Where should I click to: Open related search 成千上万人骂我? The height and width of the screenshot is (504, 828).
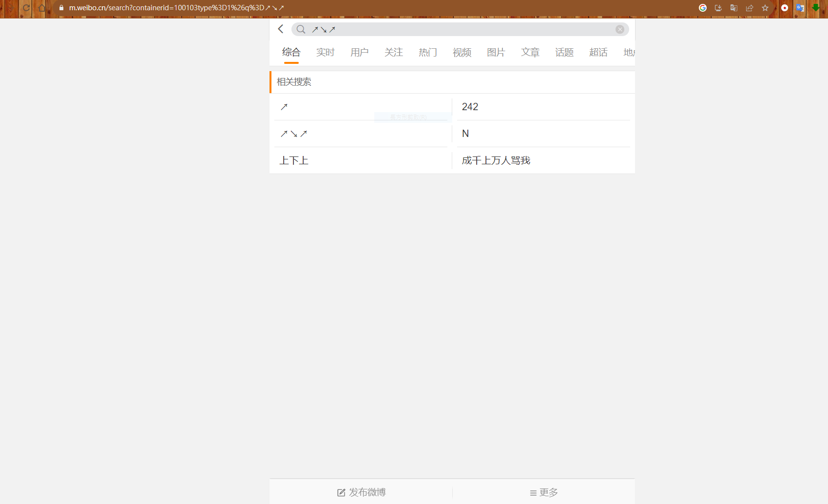(x=496, y=160)
